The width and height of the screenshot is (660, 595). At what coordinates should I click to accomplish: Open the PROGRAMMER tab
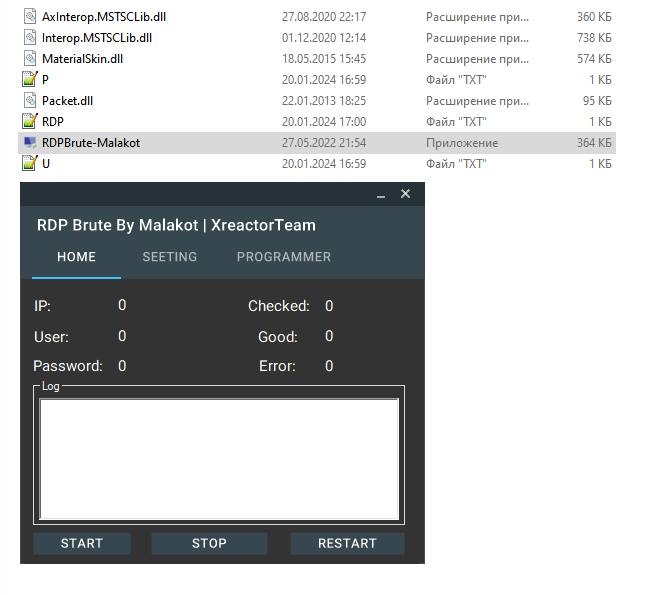pyautogui.click(x=284, y=257)
